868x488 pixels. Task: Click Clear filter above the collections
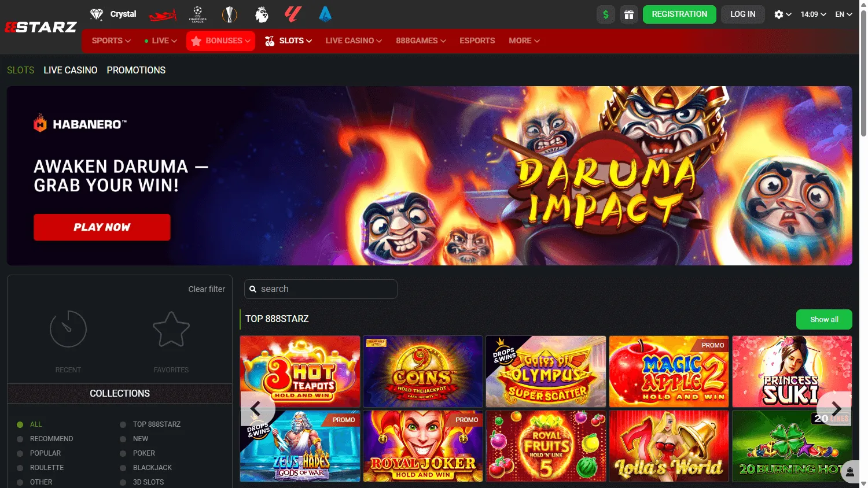[207, 289]
